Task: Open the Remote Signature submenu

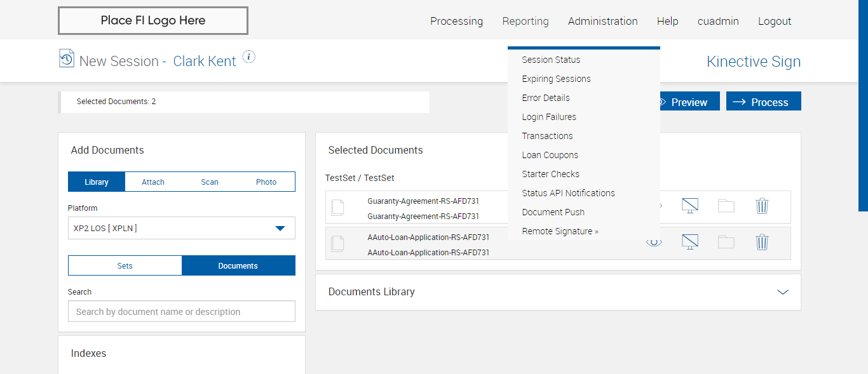Action: point(560,231)
